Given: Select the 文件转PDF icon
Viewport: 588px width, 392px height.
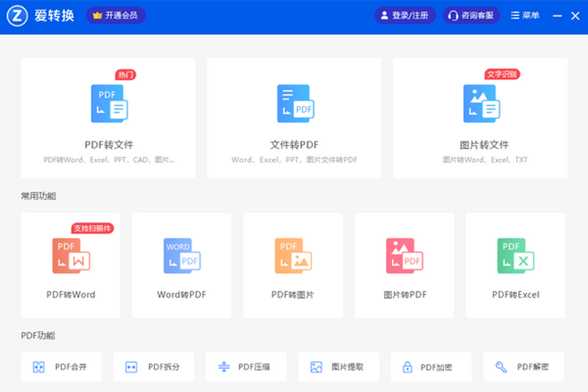Looking at the screenshot, I should (x=294, y=104).
